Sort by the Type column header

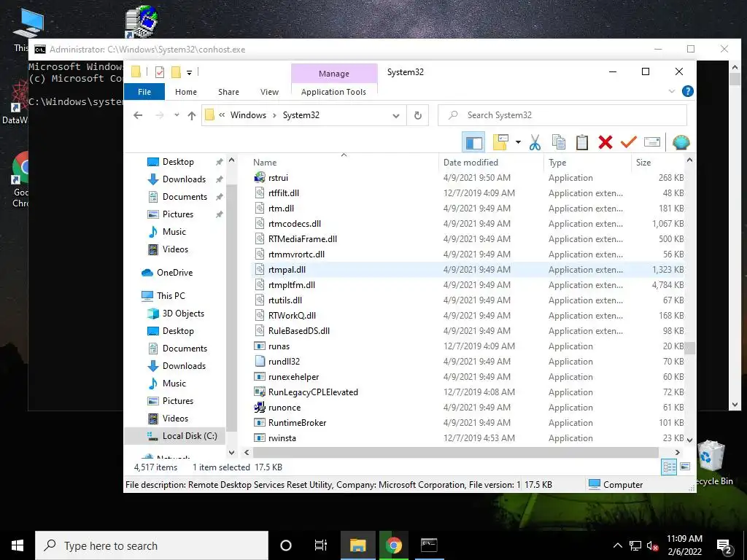[x=587, y=163]
